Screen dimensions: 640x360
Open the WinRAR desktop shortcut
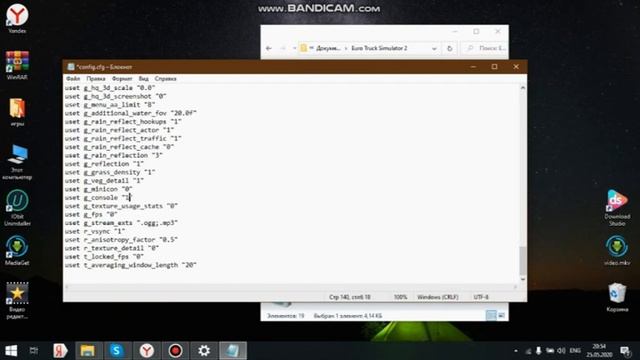pos(17,65)
